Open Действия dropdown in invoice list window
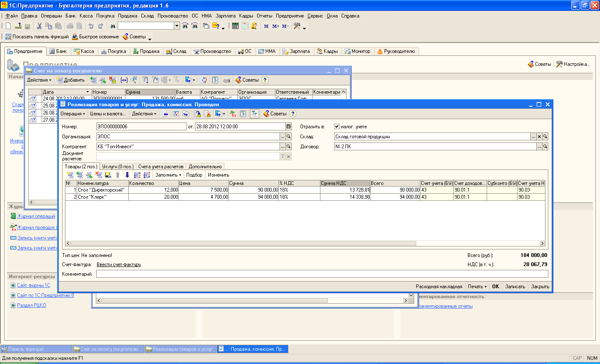 point(39,80)
